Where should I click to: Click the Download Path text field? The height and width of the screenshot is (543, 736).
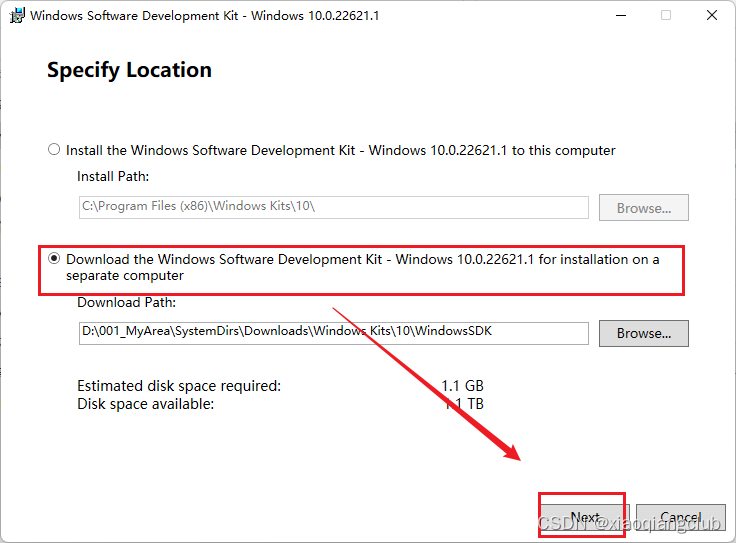click(333, 333)
